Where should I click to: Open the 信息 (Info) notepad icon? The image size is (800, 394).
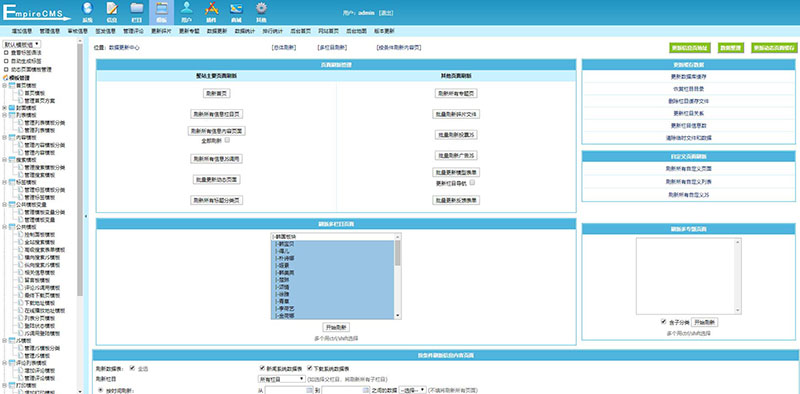112,12
